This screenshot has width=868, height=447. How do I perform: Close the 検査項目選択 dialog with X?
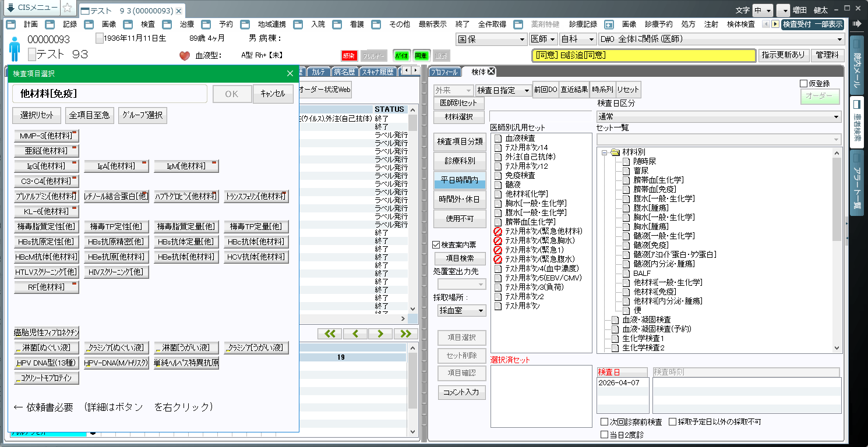point(290,73)
